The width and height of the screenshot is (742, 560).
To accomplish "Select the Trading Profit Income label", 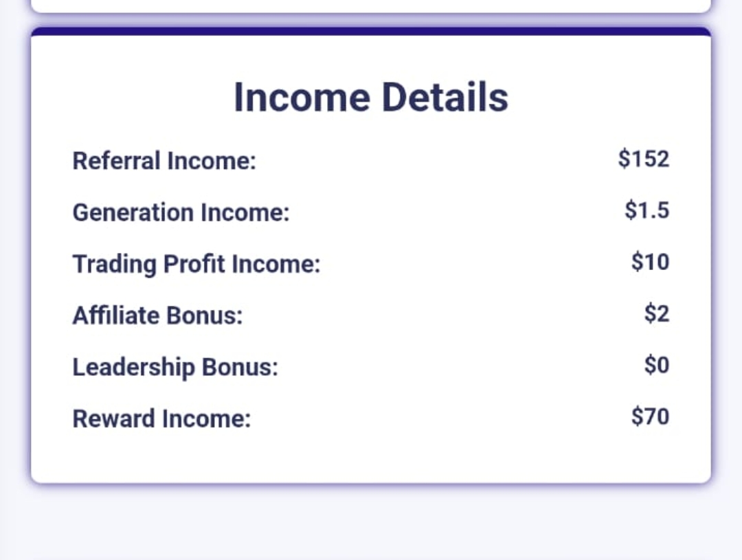I will [196, 264].
